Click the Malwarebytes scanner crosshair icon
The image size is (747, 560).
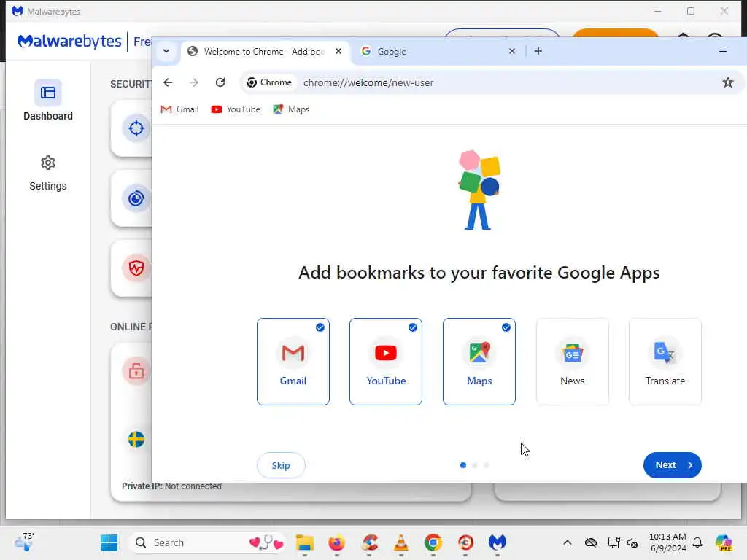[x=136, y=128]
